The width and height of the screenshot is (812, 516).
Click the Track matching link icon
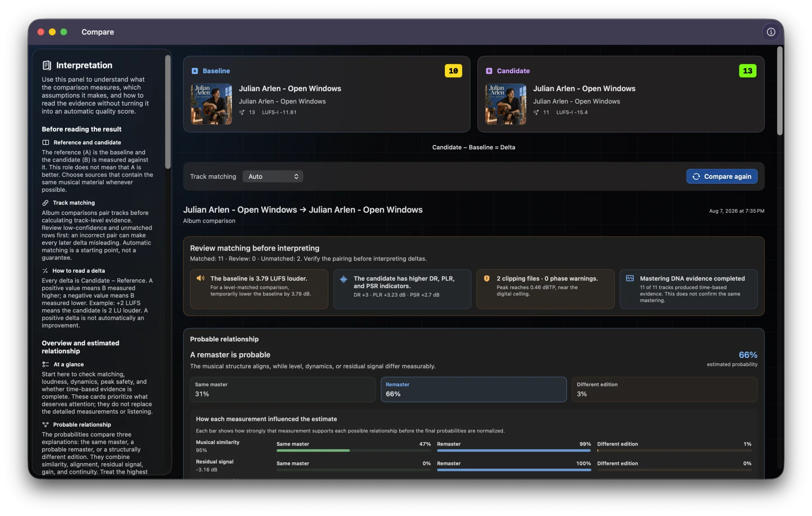click(x=45, y=203)
